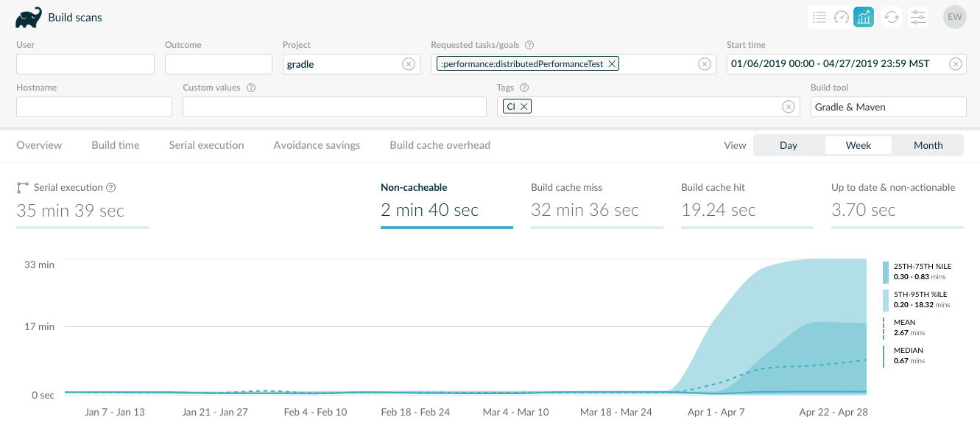Viewport: 980px width, 445px height.
Task: Select the Week view option
Action: (858, 145)
